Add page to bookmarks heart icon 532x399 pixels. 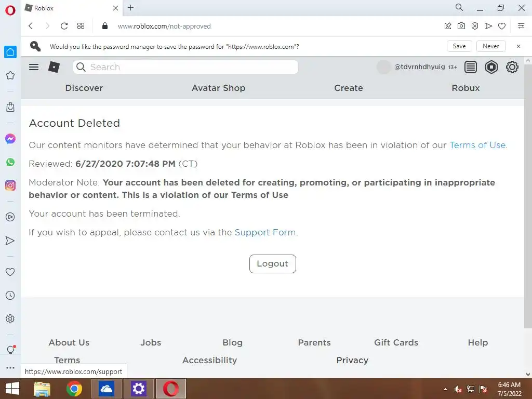(x=502, y=26)
